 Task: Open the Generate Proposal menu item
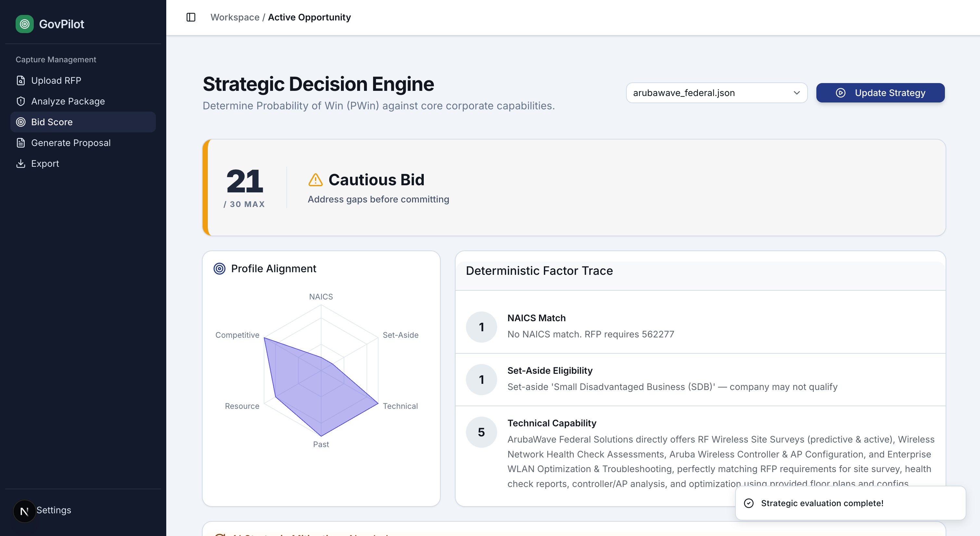pyautogui.click(x=71, y=143)
